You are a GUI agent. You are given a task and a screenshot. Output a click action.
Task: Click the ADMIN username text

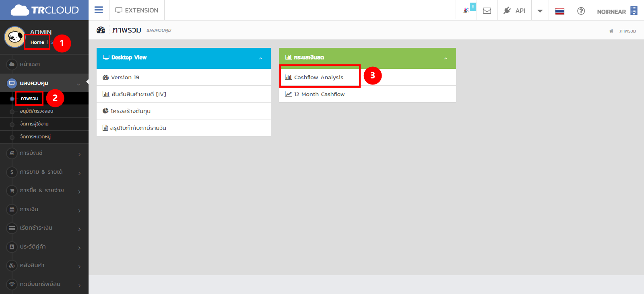pos(41,32)
